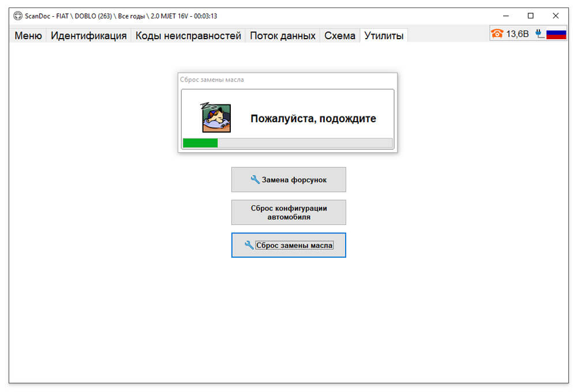Select the Утилиты tab

[384, 36]
